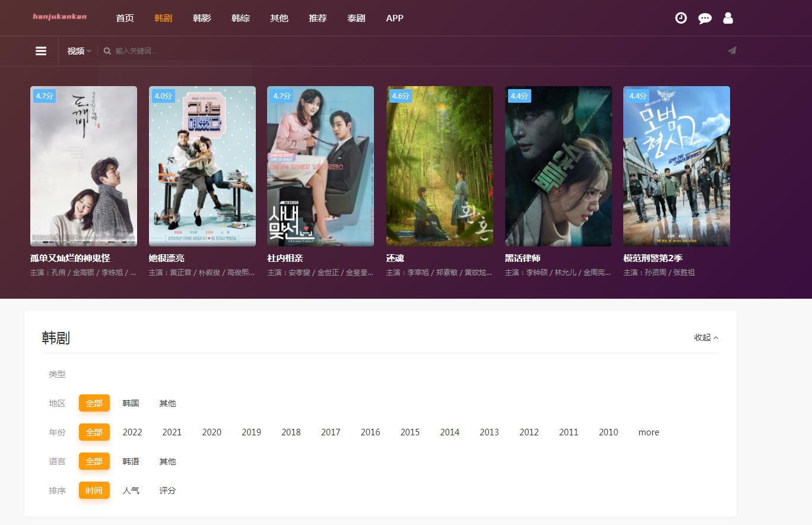
Task: Click the 黑话律师 title link
Action: coord(523,258)
